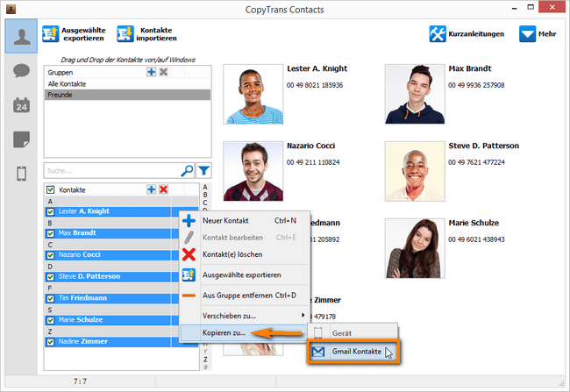Expand the Verschieben zu... submenu
The width and height of the screenshot is (570, 392).
245,316
